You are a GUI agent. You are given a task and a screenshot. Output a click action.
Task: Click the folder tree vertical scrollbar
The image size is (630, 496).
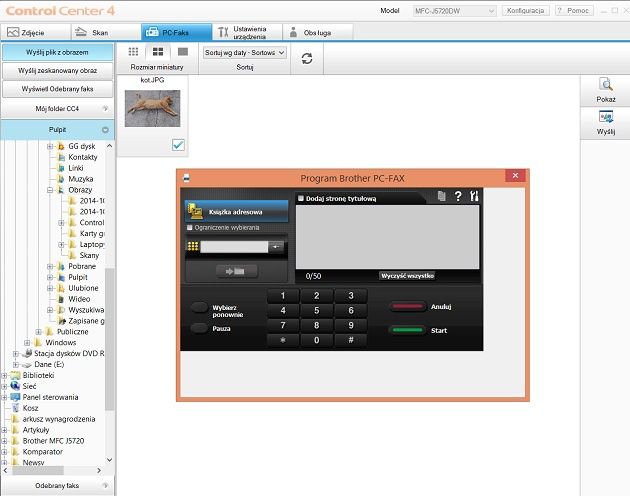pyautogui.click(x=109, y=339)
